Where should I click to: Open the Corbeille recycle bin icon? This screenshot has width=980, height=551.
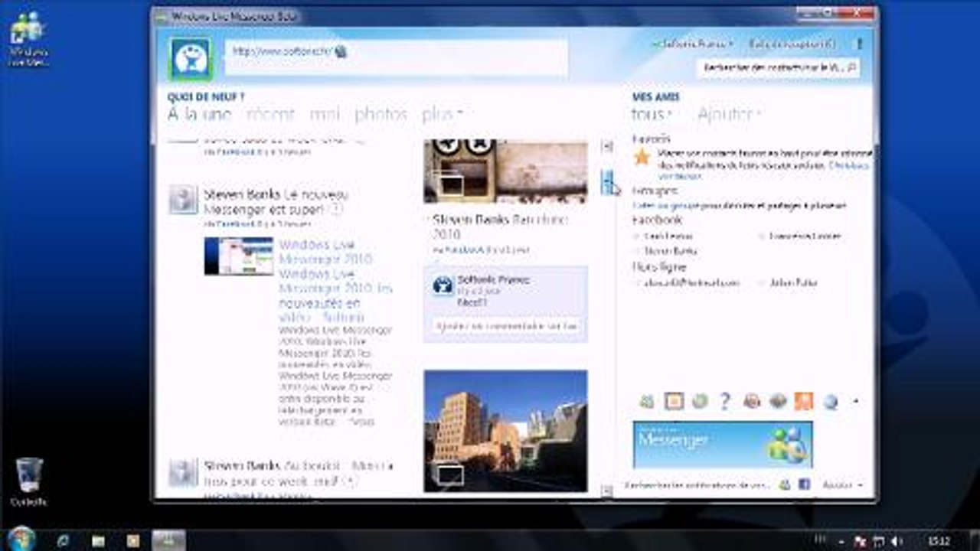[x=29, y=481]
